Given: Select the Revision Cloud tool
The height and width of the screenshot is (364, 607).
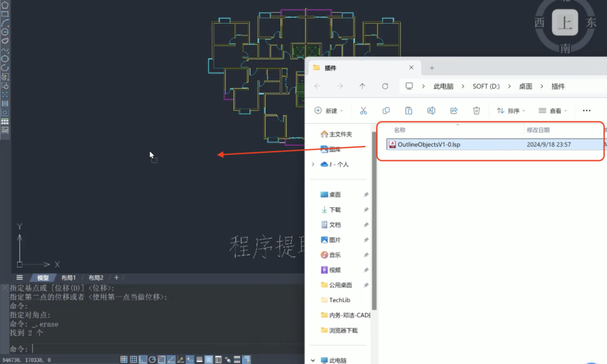Looking at the screenshot, I should (x=5, y=41).
